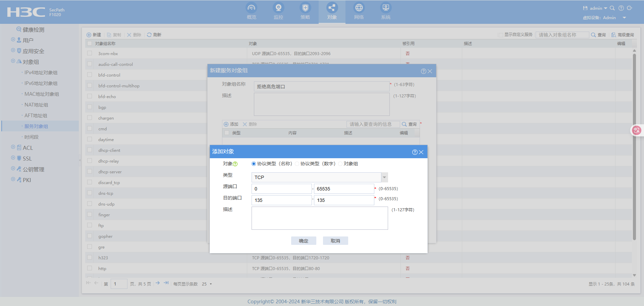Screen dimensions: 644x306
Task: Switch to the 概览 top navigation tab
Action: (252, 11)
